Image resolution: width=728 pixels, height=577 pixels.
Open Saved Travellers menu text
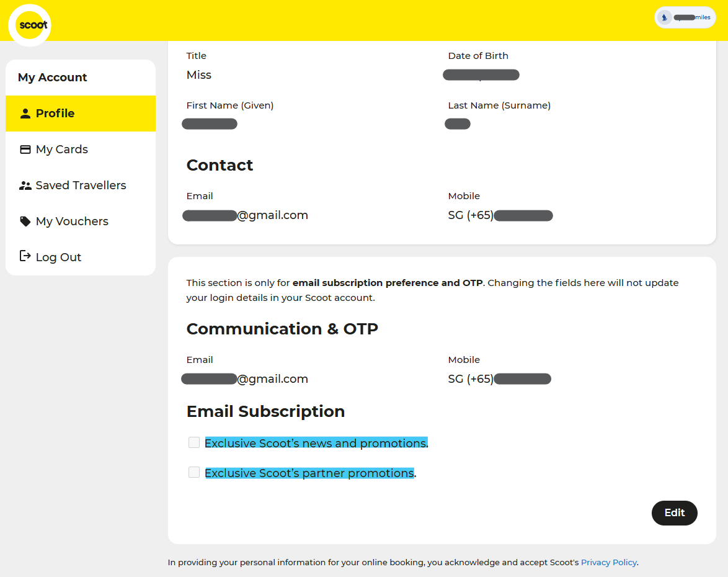[x=81, y=186]
